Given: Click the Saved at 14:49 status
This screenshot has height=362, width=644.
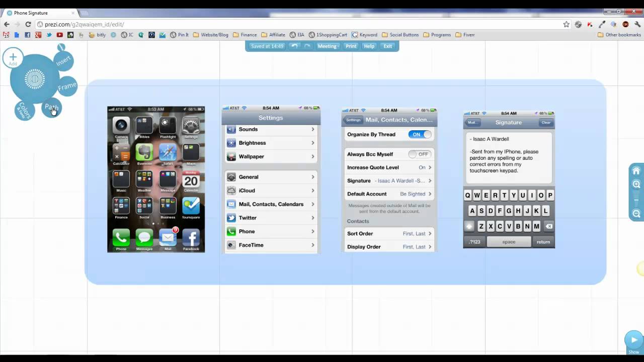Looking at the screenshot, I should coord(267,46).
